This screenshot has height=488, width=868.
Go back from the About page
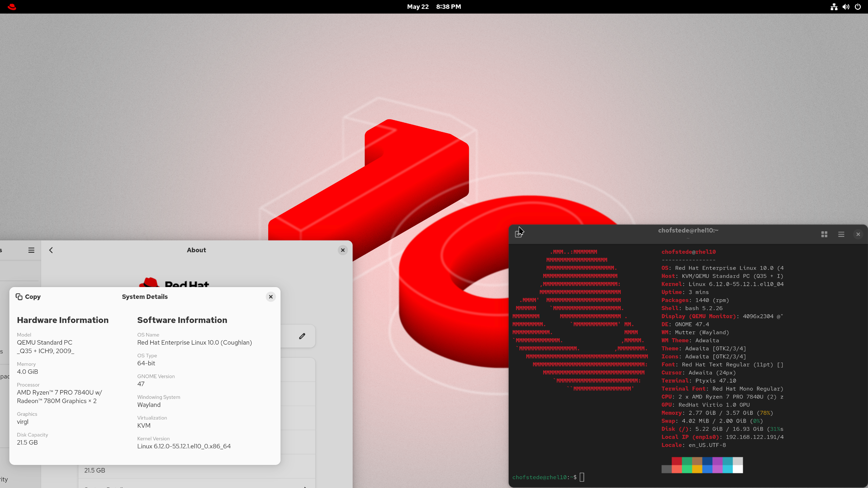point(51,250)
